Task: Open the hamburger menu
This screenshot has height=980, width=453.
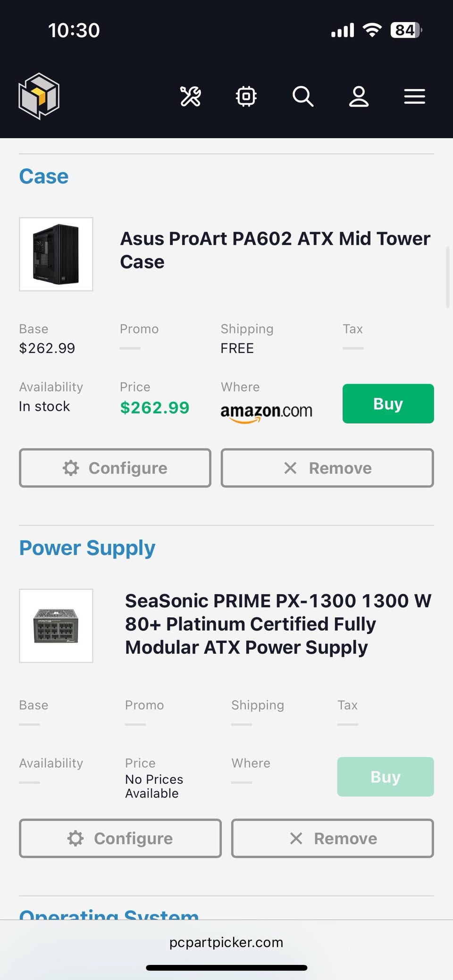Action: 414,97
